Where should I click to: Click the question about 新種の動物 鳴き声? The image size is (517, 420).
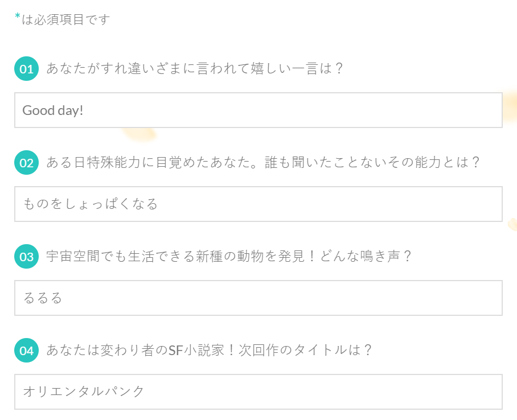228,257
